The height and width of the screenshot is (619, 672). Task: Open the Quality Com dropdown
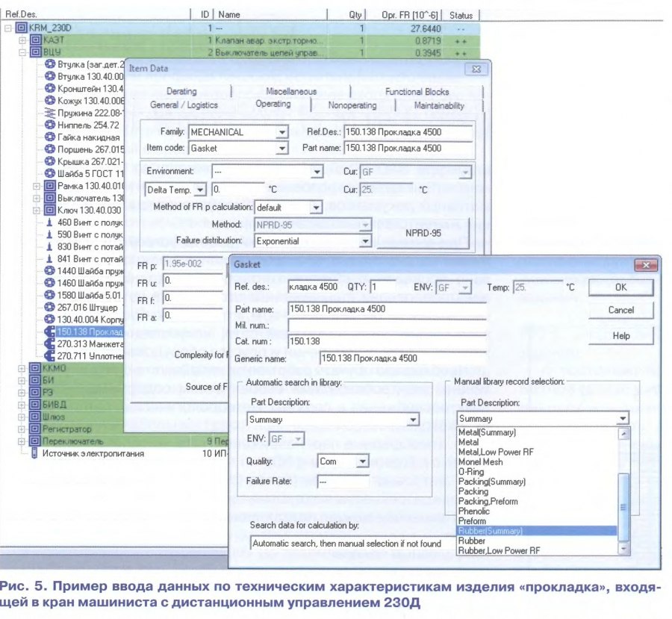tap(363, 461)
